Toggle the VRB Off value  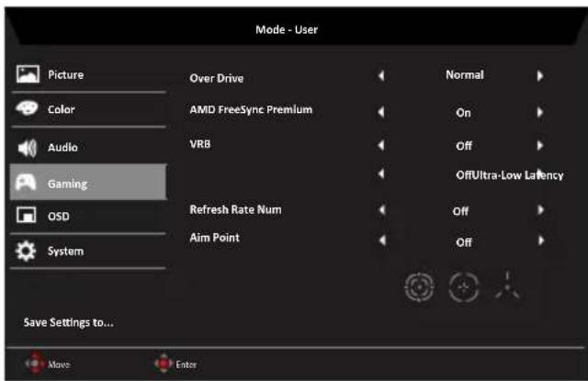464,145
